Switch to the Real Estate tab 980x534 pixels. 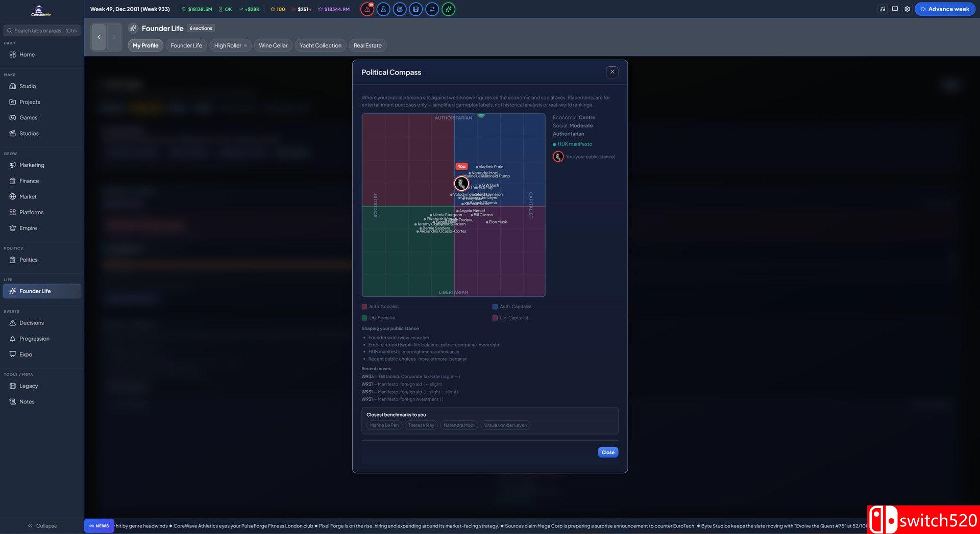coord(367,45)
